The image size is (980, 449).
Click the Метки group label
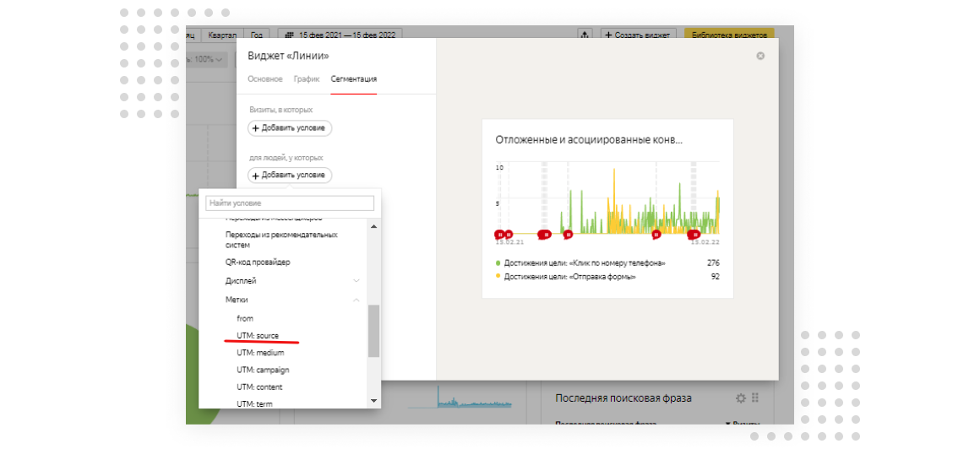237,300
